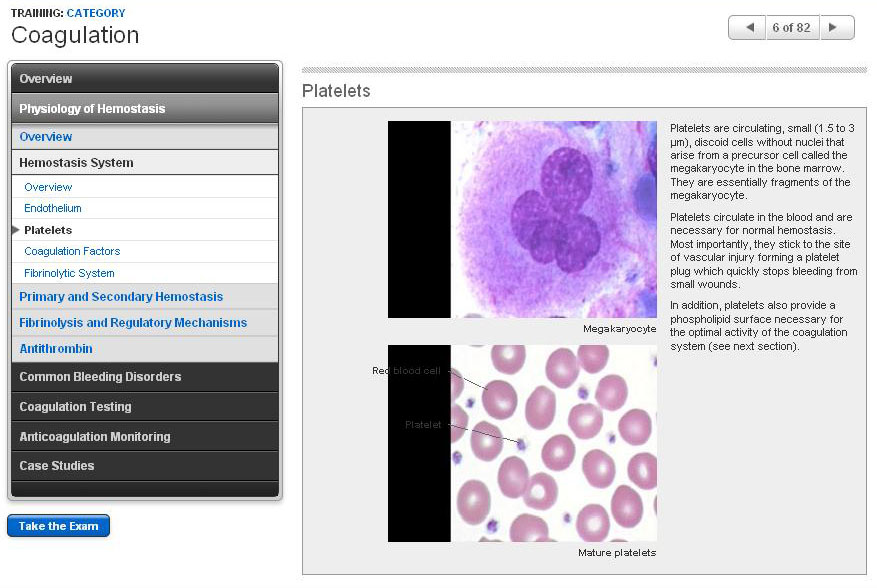Expand the top Overview section
The height and width of the screenshot is (588, 877).
pyautogui.click(x=145, y=79)
